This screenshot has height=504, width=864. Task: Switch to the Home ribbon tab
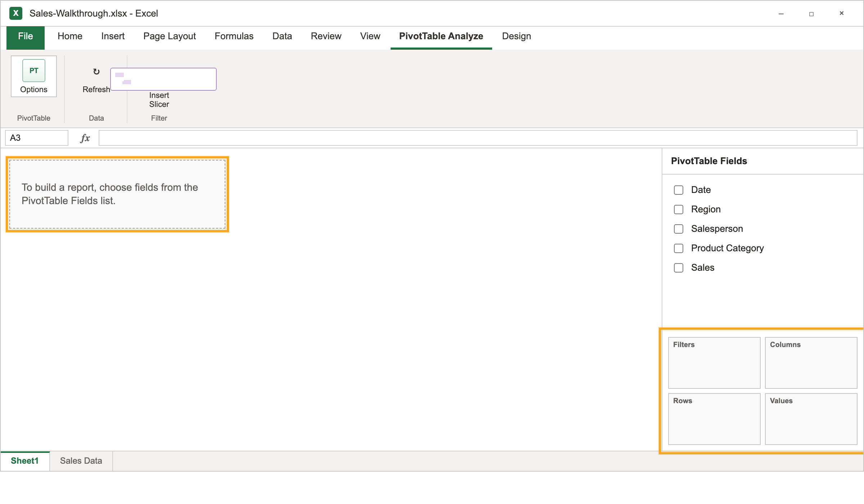click(70, 36)
